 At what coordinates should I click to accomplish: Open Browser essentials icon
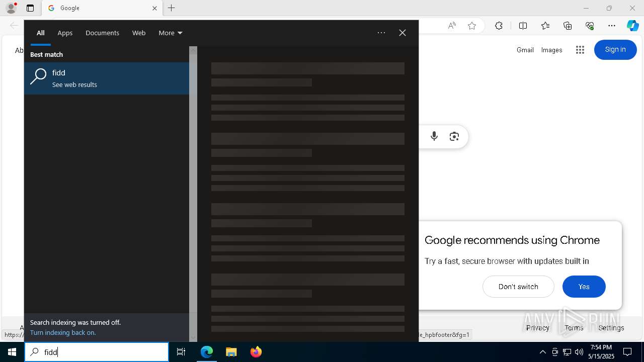590,26
